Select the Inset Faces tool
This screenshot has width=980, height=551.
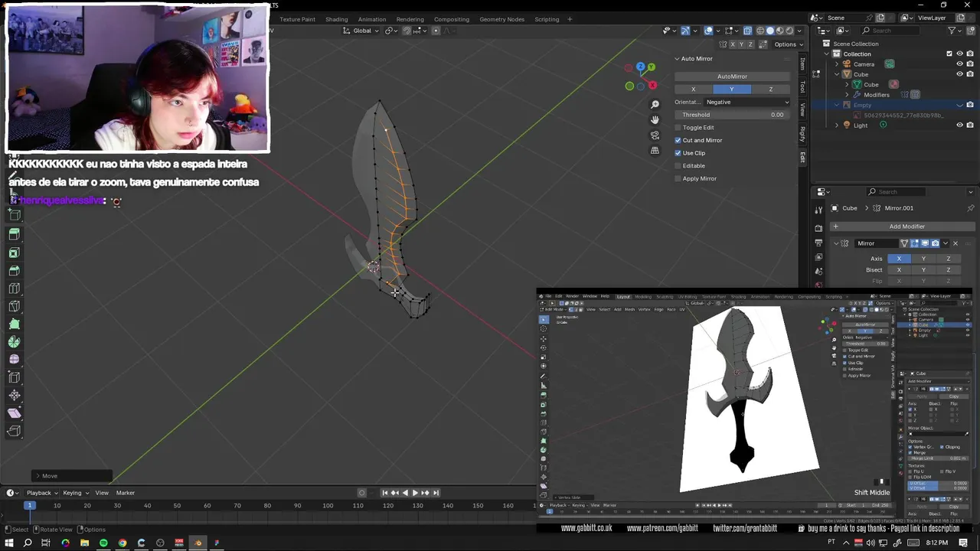click(14, 253)
